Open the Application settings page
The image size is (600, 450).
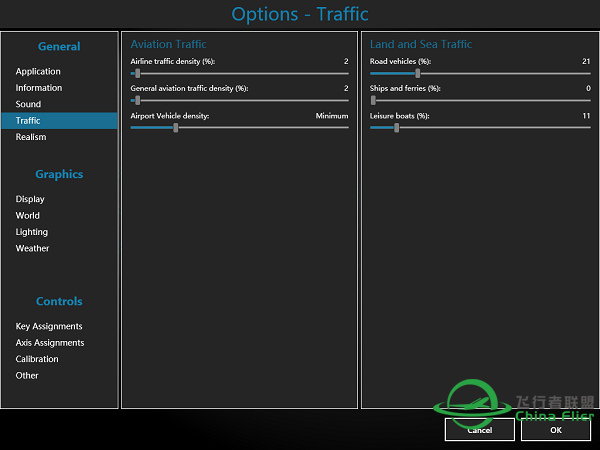[x=38, y=72]
